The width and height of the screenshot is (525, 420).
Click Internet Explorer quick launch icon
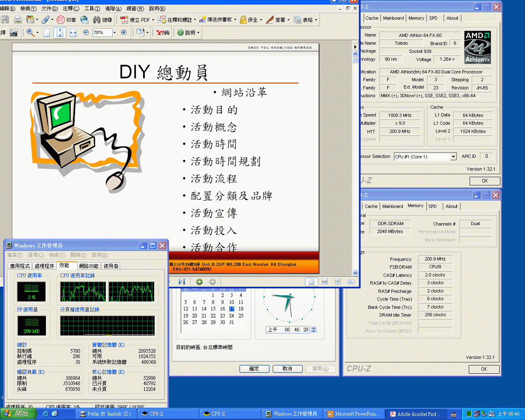(46, 414)
